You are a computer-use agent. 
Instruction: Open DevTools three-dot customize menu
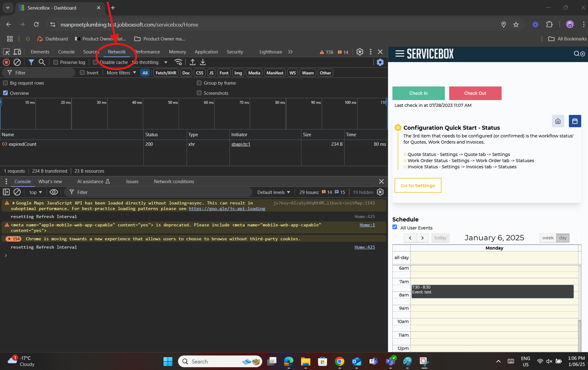371,52
